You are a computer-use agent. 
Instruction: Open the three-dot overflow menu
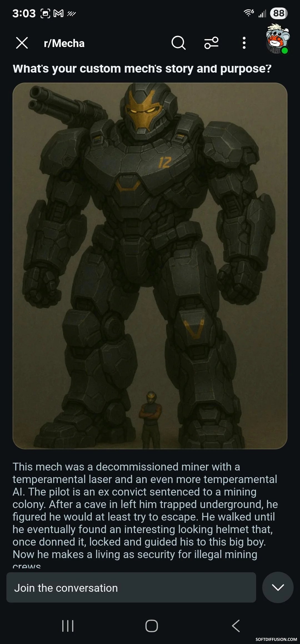click(x=244, y=43)
